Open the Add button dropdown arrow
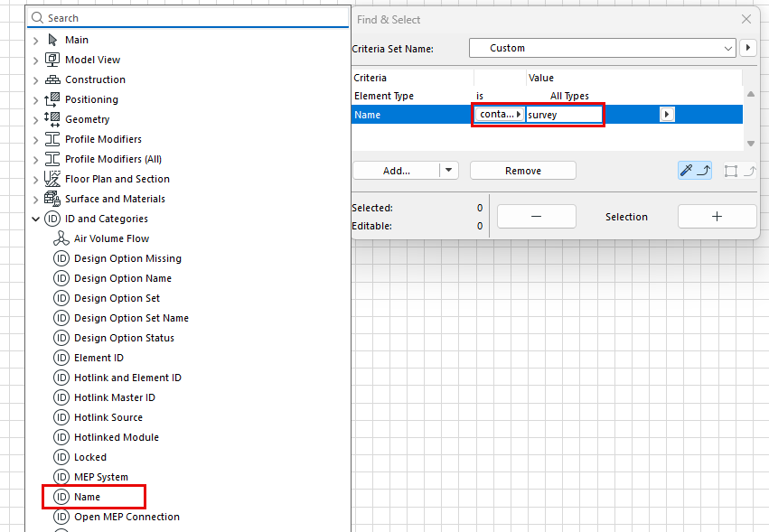The image size is (769, 532). click(449, 171)
